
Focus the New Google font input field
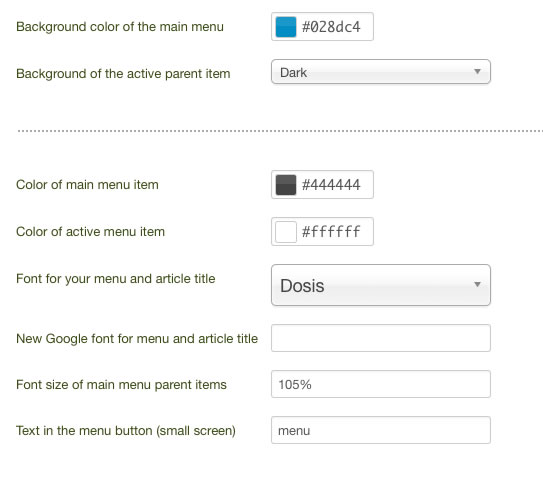tap(381, 338)
